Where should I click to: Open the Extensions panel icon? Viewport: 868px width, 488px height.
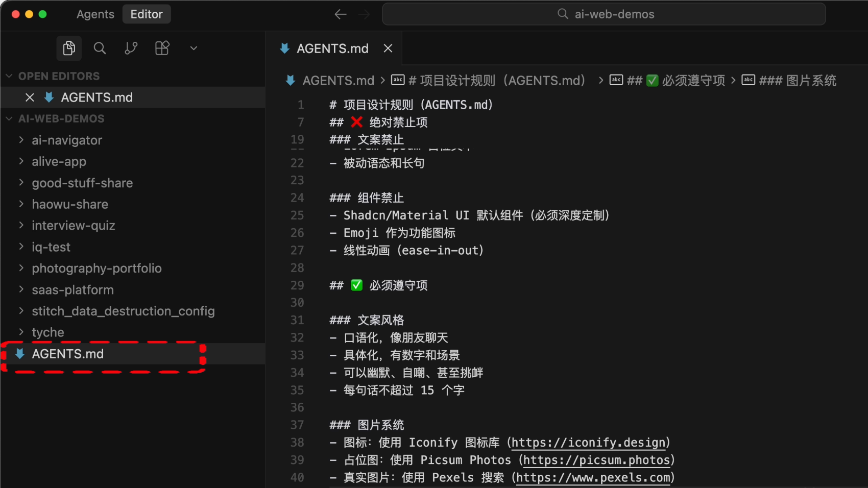(162, 48)
